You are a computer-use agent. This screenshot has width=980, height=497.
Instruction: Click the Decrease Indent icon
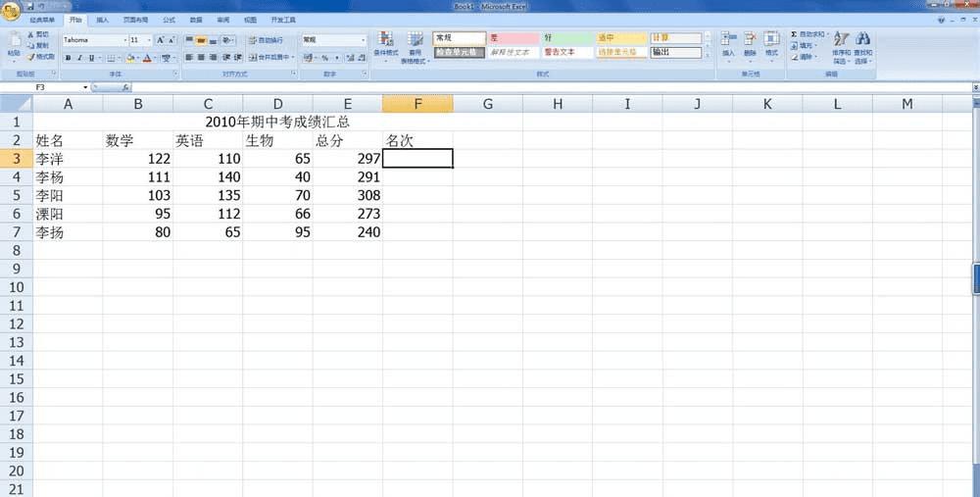coord(226,58)
